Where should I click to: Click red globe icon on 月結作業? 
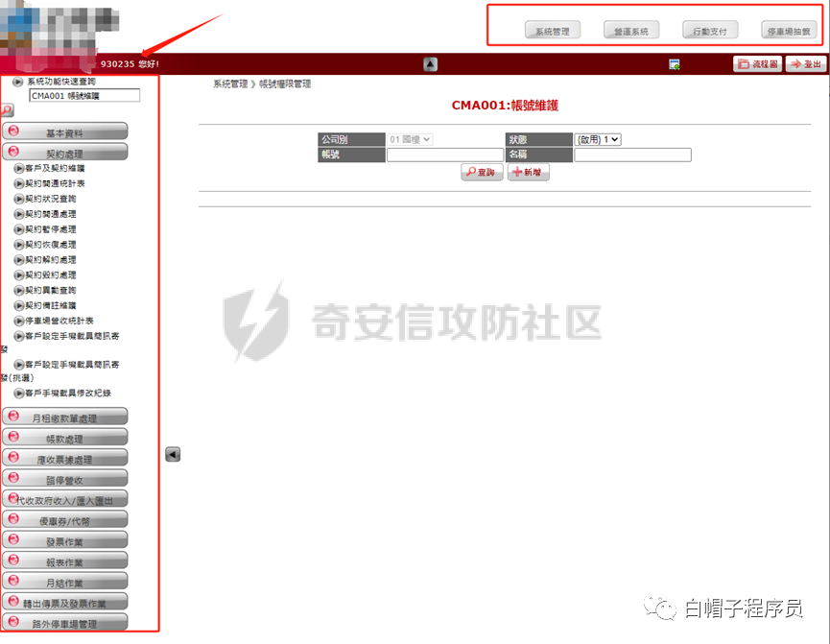point(13,581)
